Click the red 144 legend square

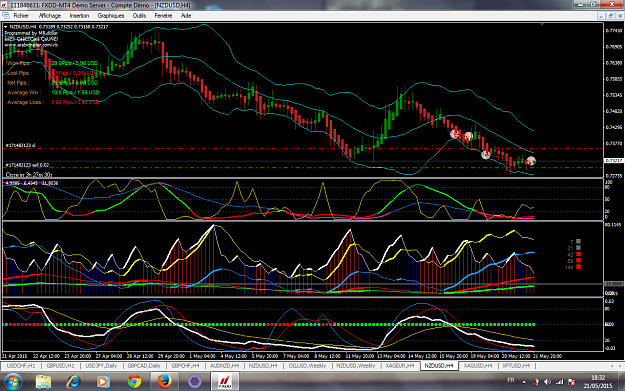coord(578,267)
